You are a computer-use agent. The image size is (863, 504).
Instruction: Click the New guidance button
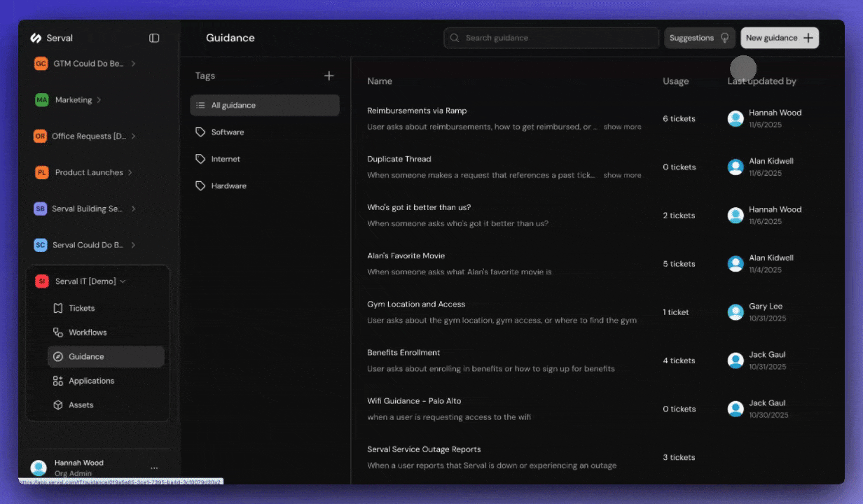coord(780,38)
